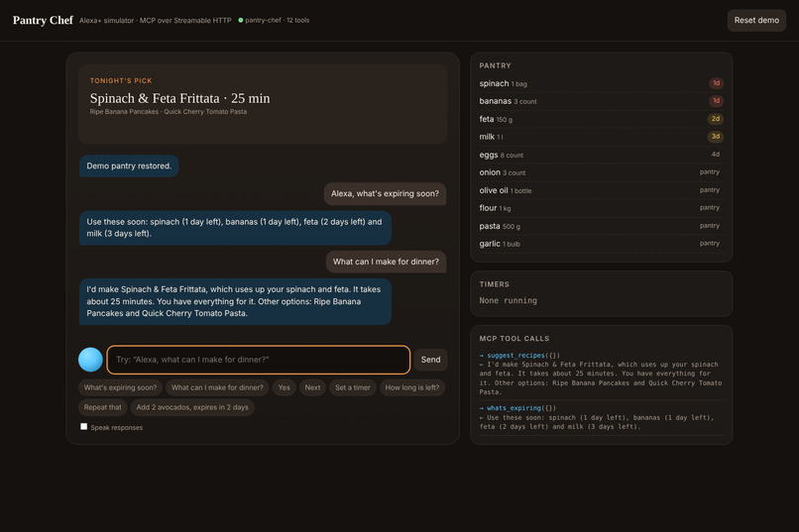Screen dimensions: 799x532
Task: Click the "Set a timer" chip
Action: coord(353,387)
